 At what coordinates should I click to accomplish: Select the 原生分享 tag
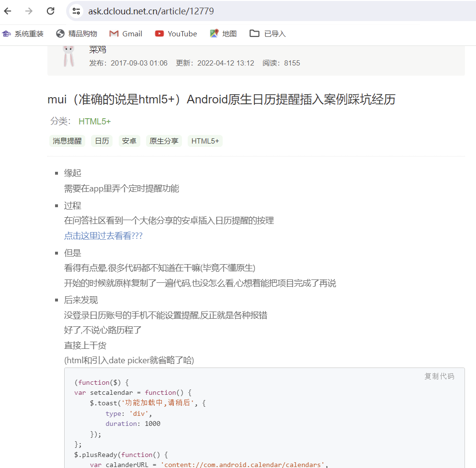point(163,141)
